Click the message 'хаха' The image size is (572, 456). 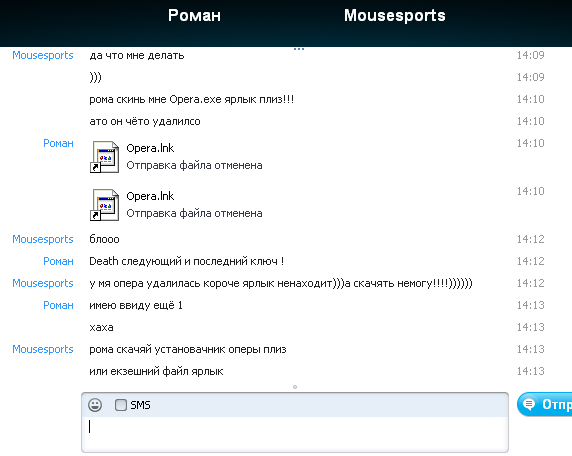(x=101, y=327)
